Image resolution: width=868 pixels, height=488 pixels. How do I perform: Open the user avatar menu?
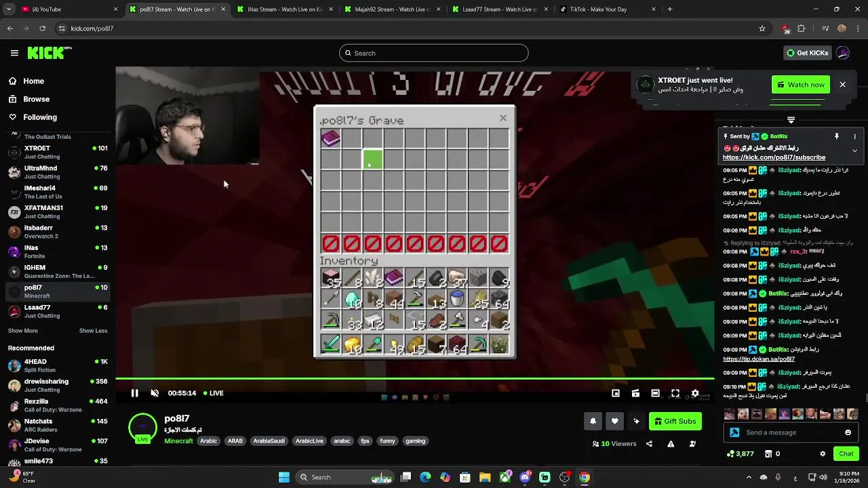843,53
